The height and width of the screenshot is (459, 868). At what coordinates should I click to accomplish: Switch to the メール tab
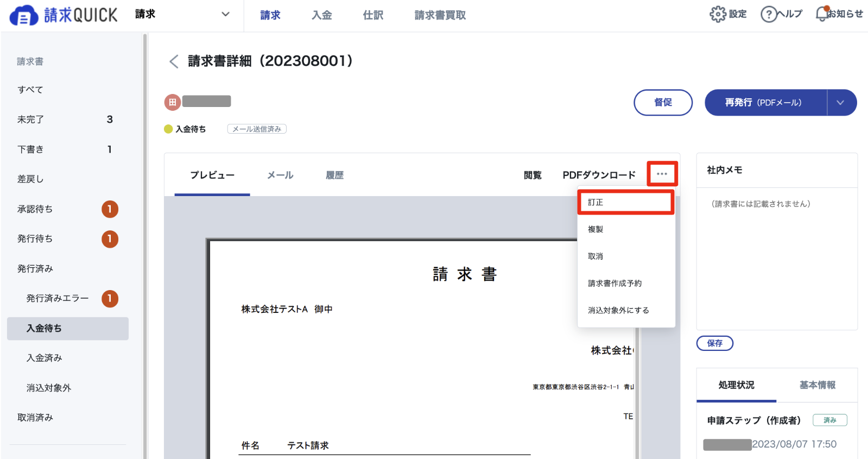pos(280,175)
